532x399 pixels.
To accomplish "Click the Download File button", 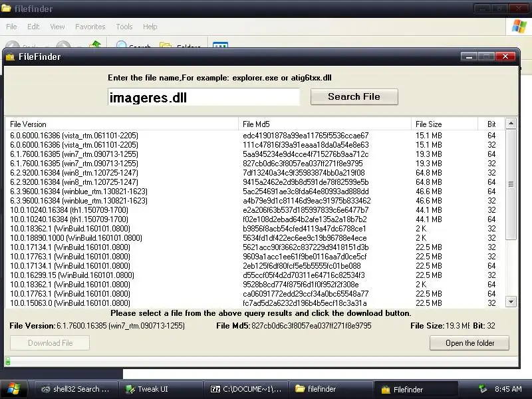I will (50, 343).
